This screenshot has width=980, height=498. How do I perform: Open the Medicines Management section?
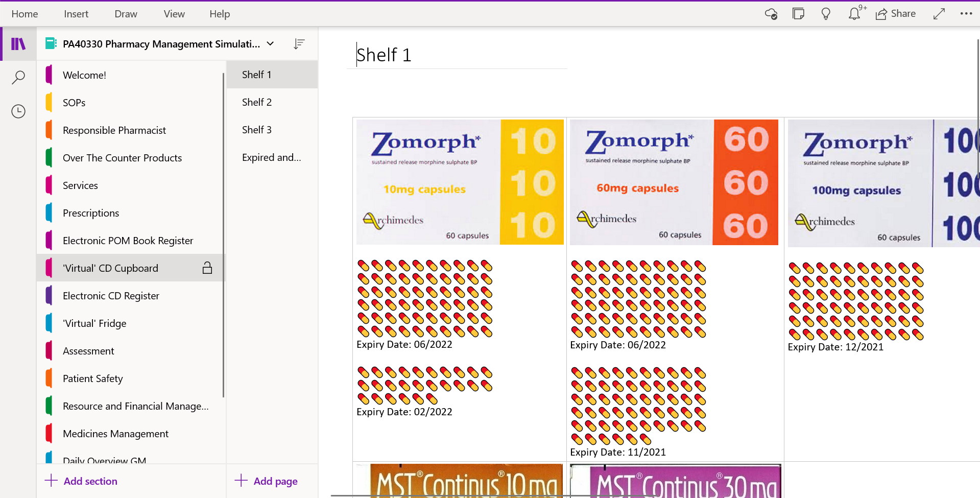point(130,434)
